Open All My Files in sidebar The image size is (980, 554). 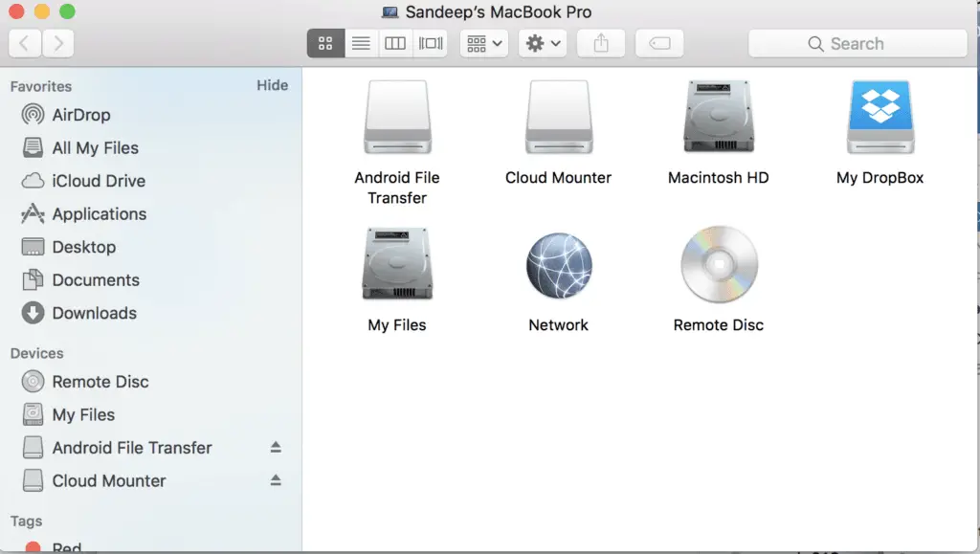(x=150, y=148)
